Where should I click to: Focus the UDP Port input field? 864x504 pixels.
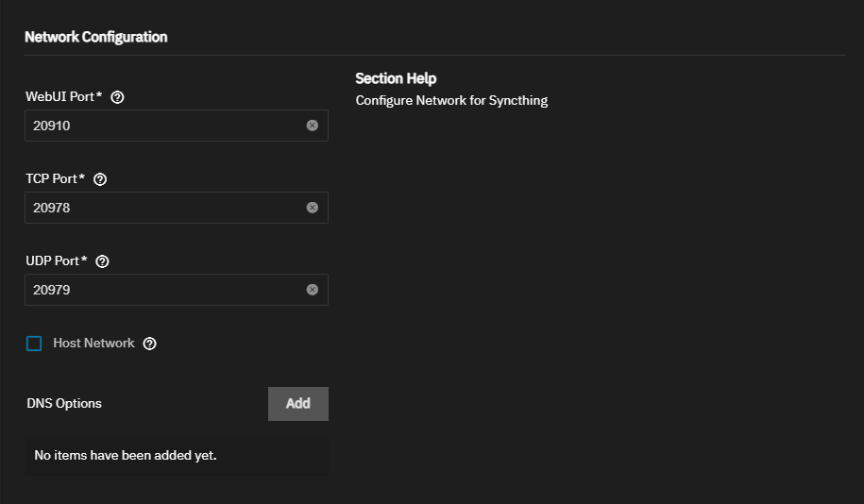177,290
